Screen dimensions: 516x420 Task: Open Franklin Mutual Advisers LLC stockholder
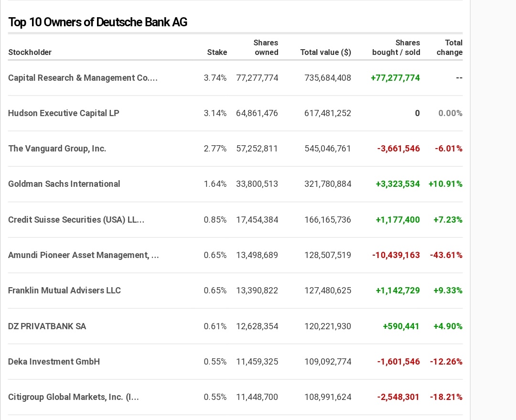coord(64,291)
